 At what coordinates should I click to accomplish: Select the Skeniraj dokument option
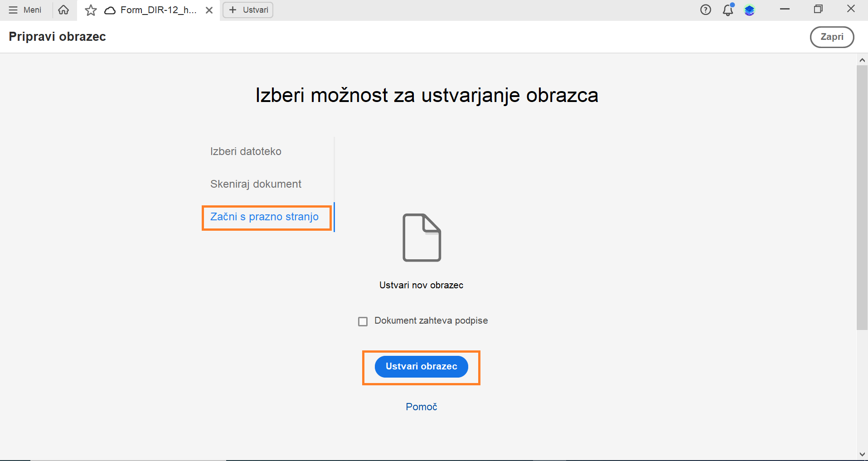(x=255, y=184)
